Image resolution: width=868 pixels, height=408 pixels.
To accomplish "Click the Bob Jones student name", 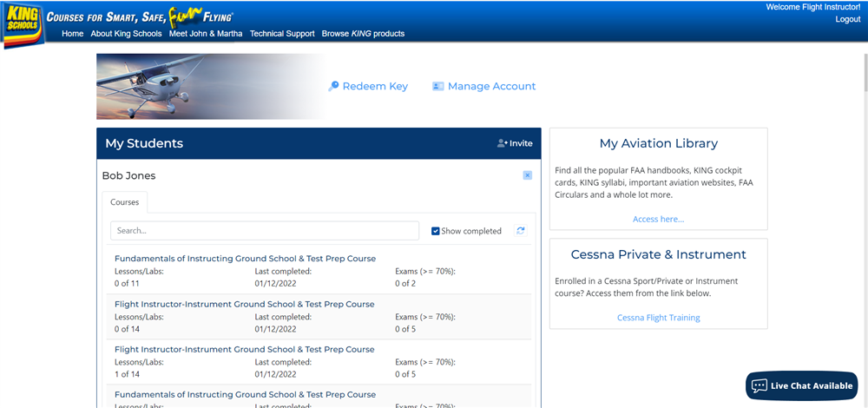I will [129, 176].
